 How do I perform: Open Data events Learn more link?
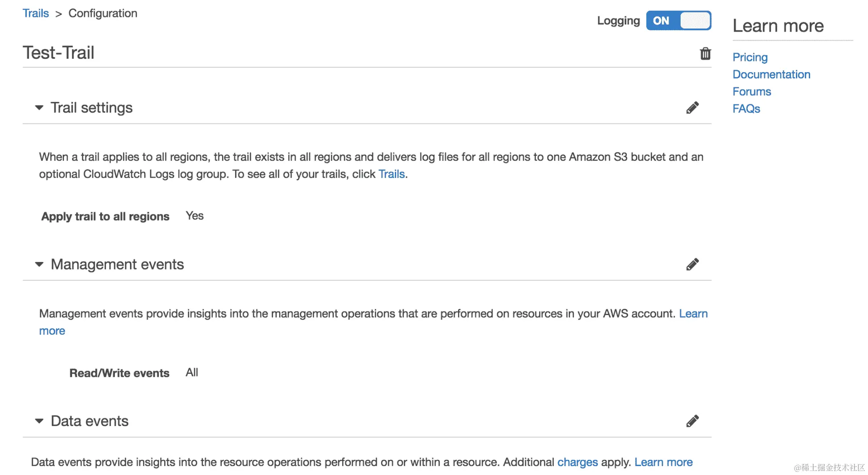(663, 462)
